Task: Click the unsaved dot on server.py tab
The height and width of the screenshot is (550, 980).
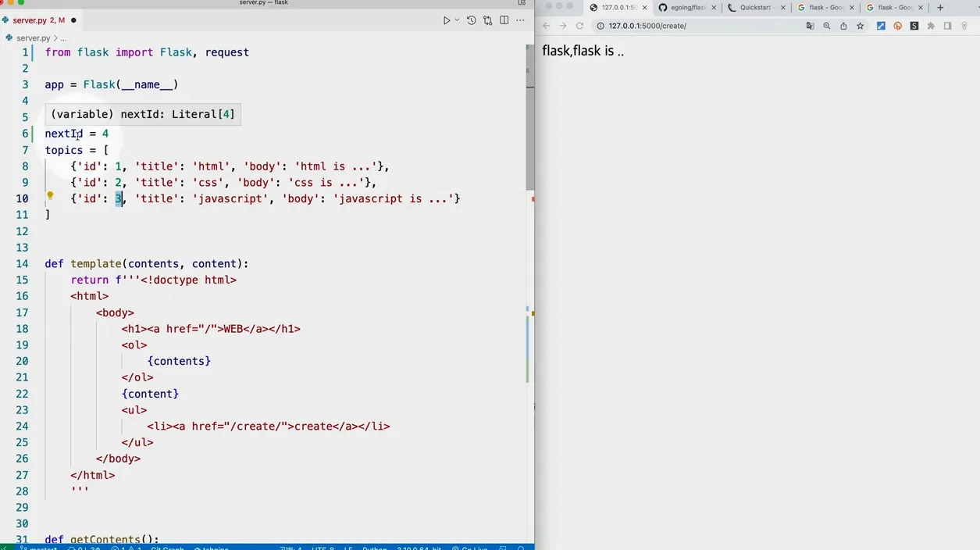Action: (x=74, y=20)
